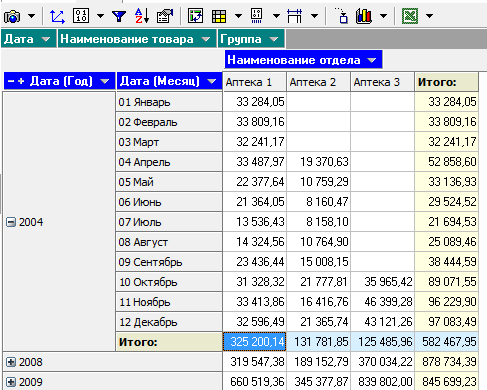Screen dimensions: 487x390
Task: Click the cell 35 965,42 for October
Action: pos(382,282)
